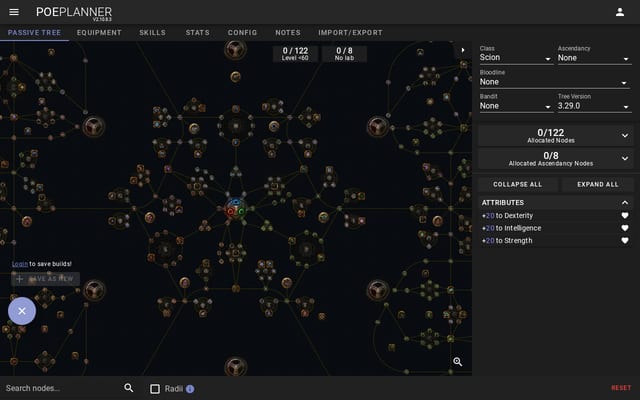Image resolution: width=640 pixels, height=400 pixels.
Task: Open the Tree Version dropdown showing 3.29.0
Action: click(594, 105)
